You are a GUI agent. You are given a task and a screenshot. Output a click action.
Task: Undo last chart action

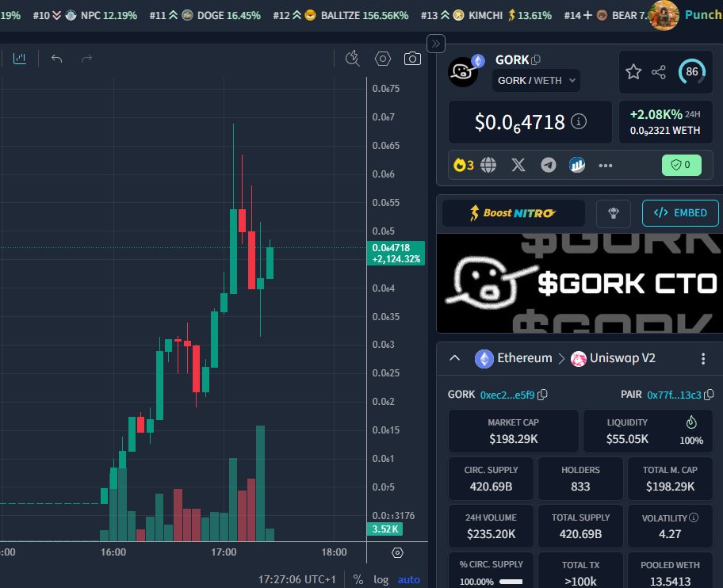56,59
